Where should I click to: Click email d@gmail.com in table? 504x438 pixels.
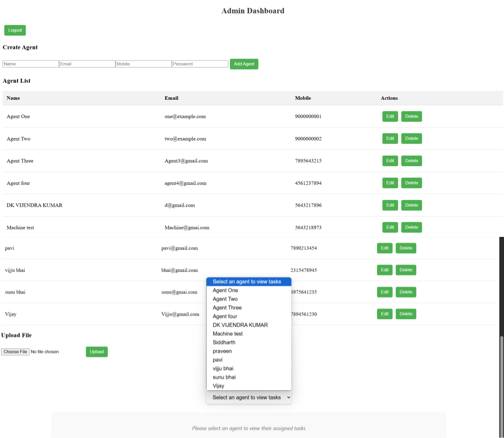(x=180, y=205)
